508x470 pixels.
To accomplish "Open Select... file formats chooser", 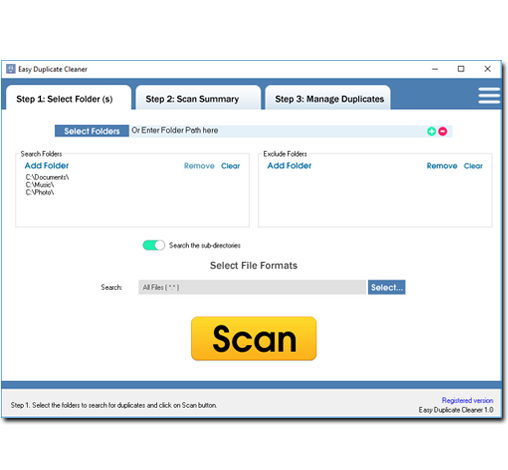I will (x=386, y=287).
